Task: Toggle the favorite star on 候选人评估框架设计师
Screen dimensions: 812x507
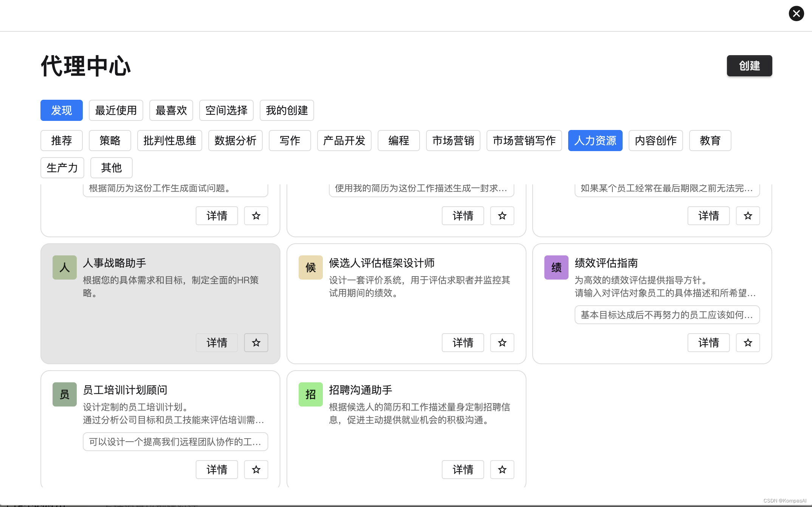Action: pyautogui.click(x=502, y=343)
